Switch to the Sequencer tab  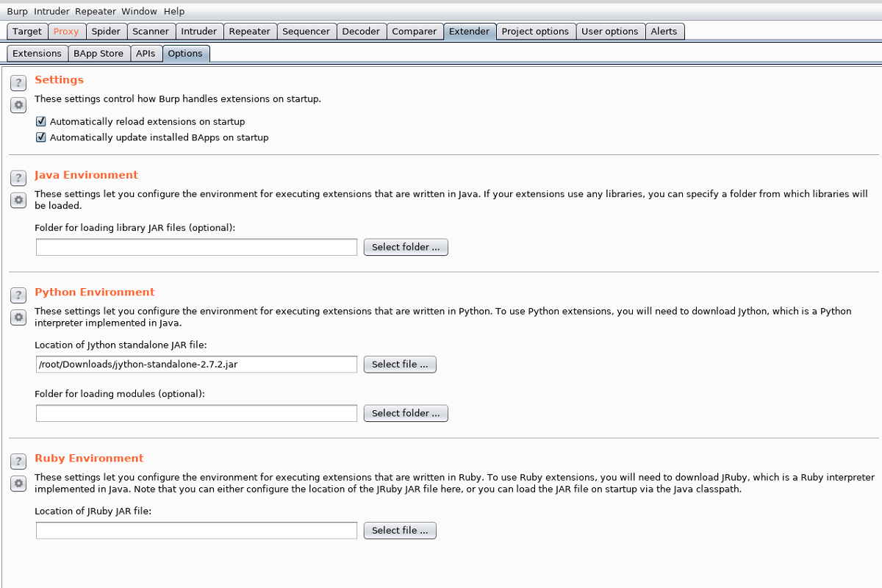tap(306, 32)
